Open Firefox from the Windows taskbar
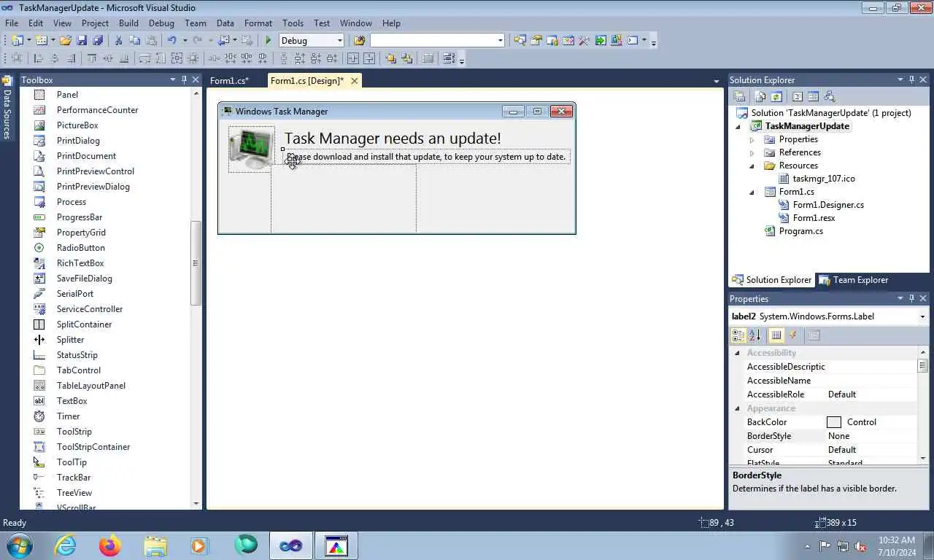Viewport: 934px width, 560px height. tap(110, 545)
